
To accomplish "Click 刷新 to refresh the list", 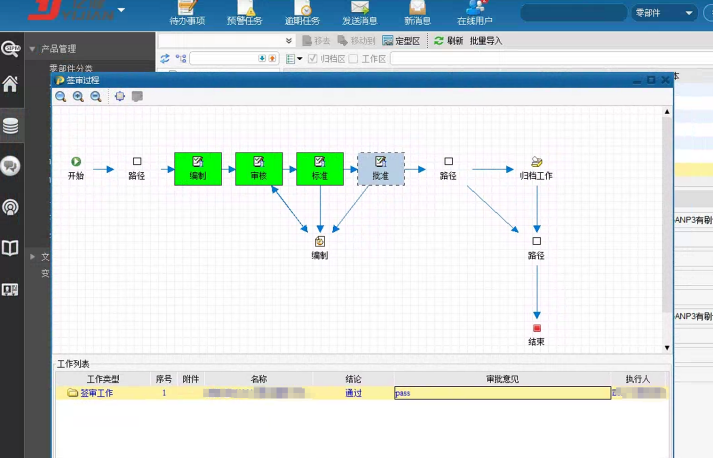I will tap(448, 40).
